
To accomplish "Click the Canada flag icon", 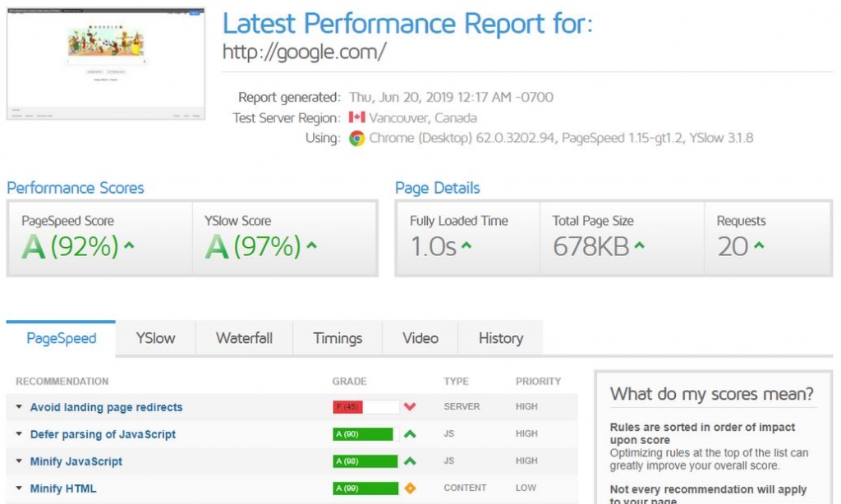I will [356, 117].
